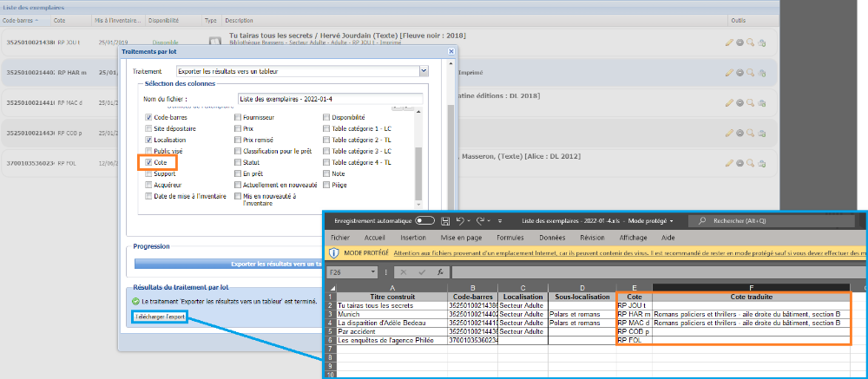The image size is (868, 379).
Task: Click the grey remove icon in second row
Action: click(740, 72)
